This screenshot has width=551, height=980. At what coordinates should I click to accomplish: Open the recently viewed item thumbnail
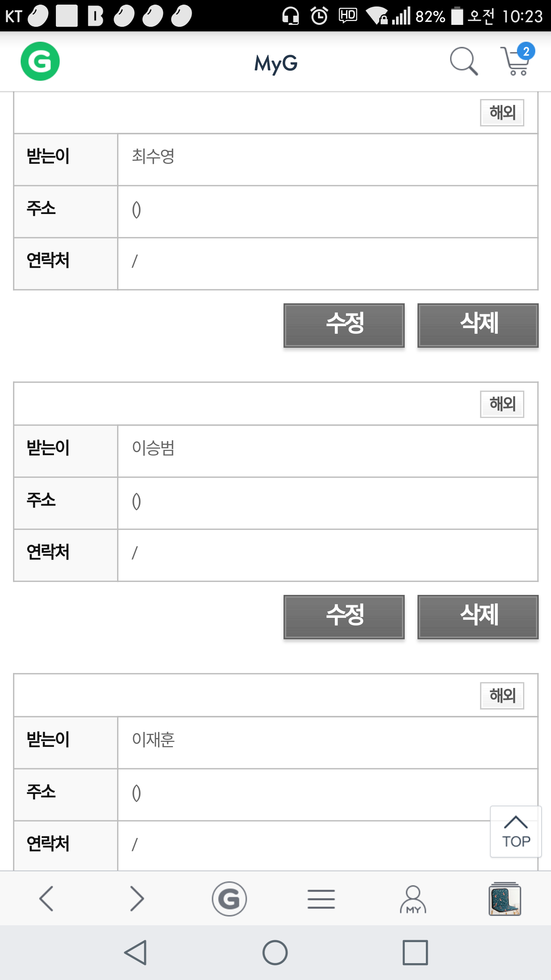(505, 898)
